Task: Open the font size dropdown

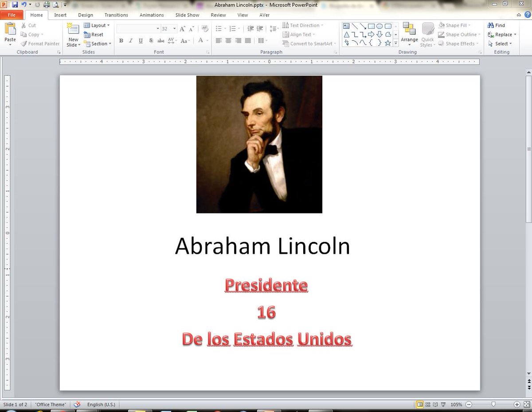Action: tap(175, 28)
